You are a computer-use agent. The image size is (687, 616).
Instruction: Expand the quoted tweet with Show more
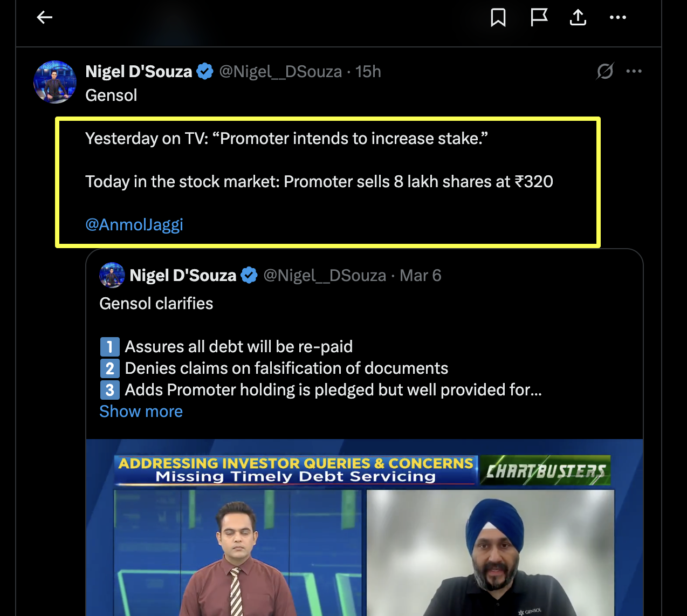click(141, 412)
